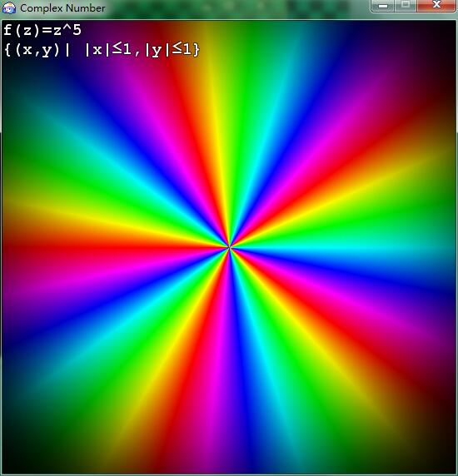The image size is (458, 476).
Task: Click the center point where color rays converge
Action: pyautogui.click(x=230, y=248)
